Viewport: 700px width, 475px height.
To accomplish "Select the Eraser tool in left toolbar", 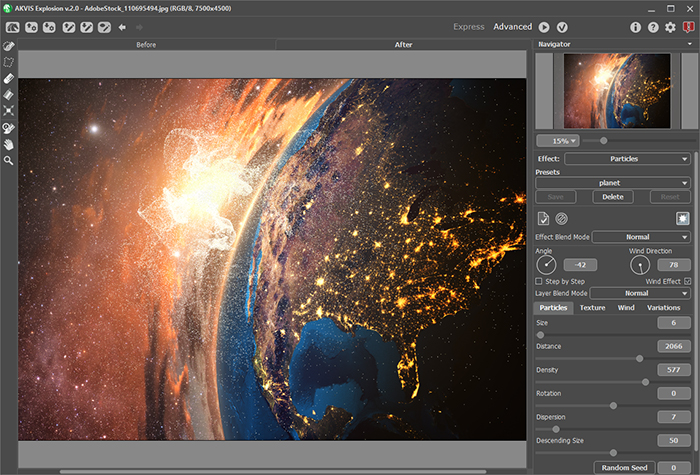I will (9, 78).
